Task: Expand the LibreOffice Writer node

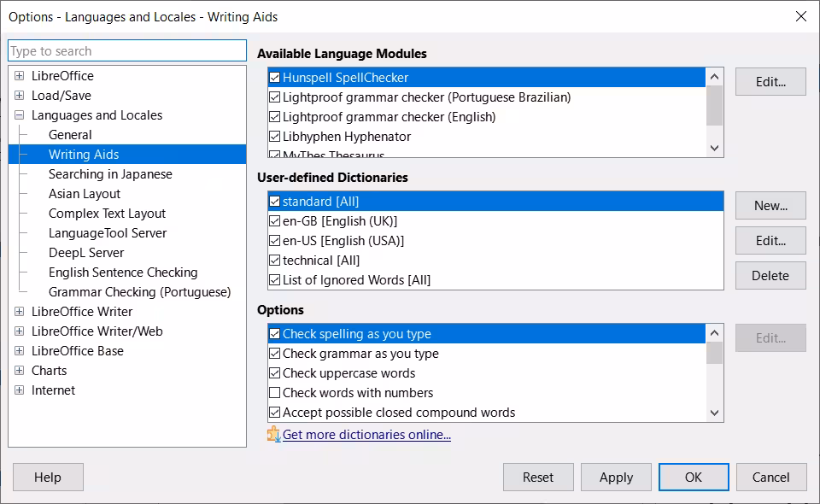Action: tap(20, 312)
